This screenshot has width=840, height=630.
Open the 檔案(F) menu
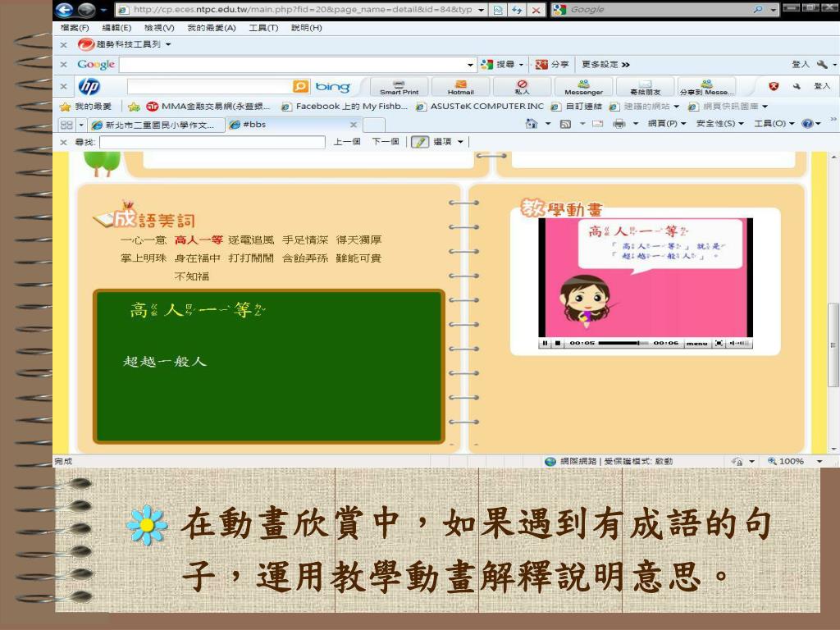(x=75, y=28)
